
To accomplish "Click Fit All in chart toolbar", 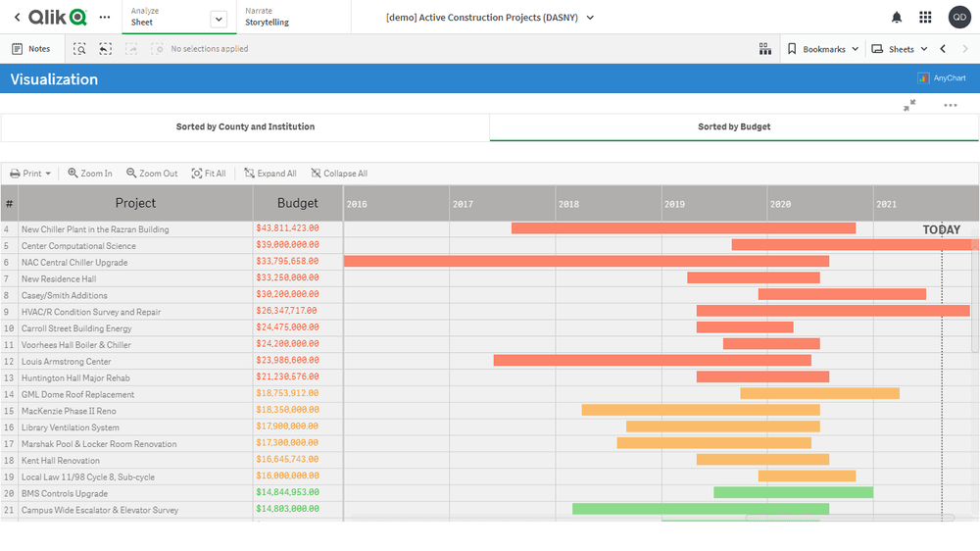I will (x=208, y=174).
